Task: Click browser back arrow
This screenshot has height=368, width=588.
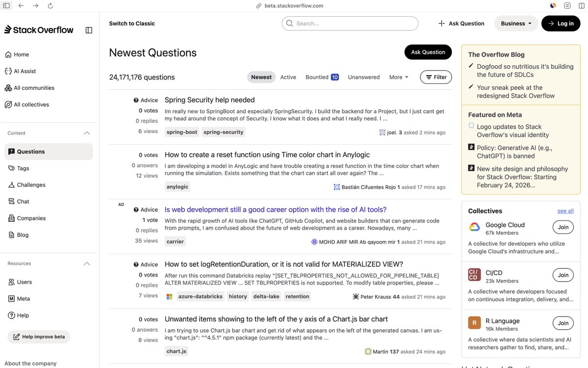Action: coord(21,5)
